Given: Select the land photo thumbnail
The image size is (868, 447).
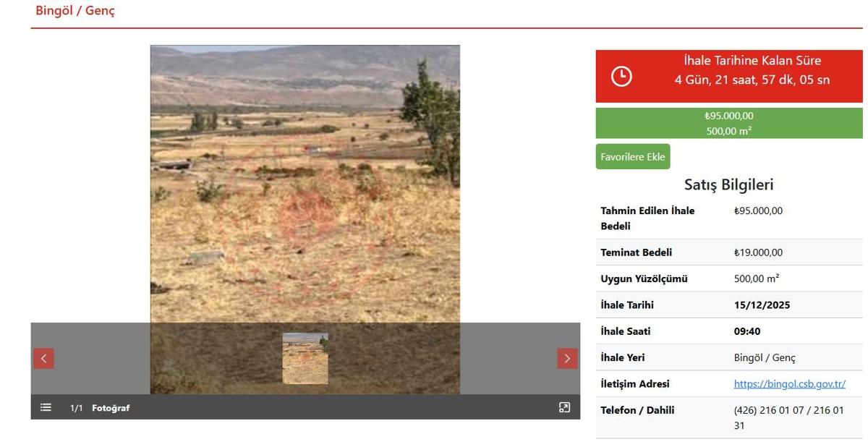Looking at the screenshot, I should tap(305, 358).
